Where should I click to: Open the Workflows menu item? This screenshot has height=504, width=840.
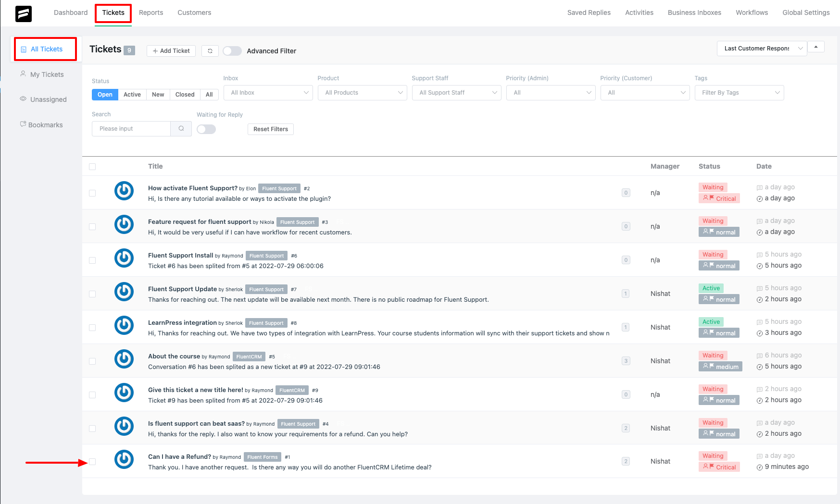pyautogui.click(x=752, y=12)
